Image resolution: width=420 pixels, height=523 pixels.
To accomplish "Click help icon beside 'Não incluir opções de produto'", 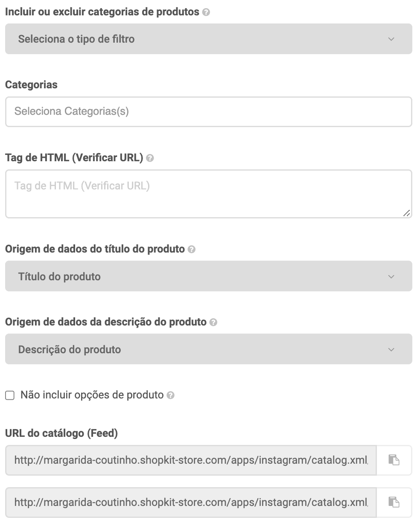I will (x=171, y=395).
